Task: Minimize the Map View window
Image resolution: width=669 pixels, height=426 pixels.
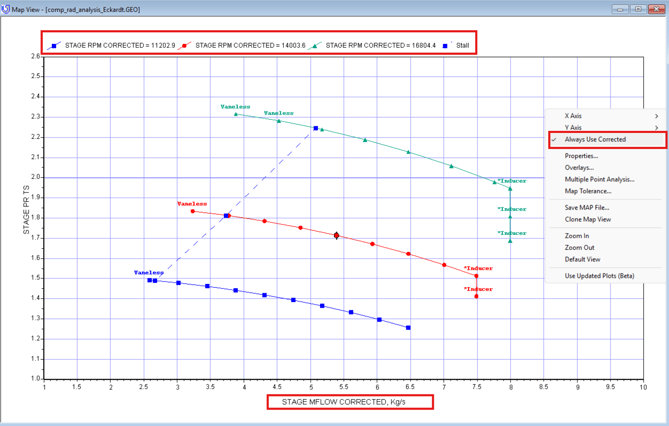Action: point(619,8)
